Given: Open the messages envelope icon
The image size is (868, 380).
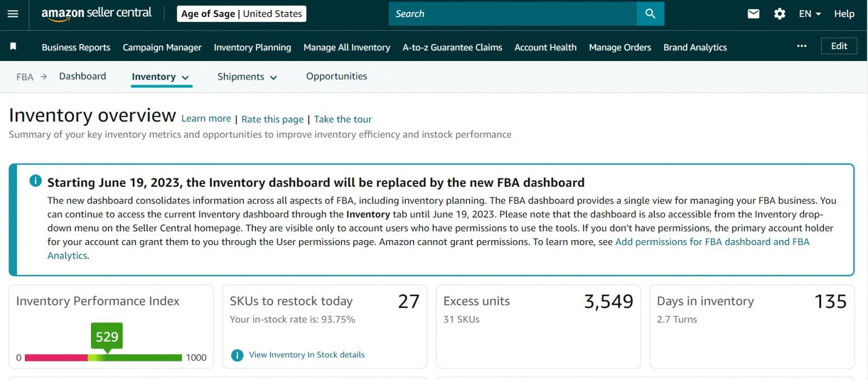Looking at the screenshot, I should click(x=753, y=14).
